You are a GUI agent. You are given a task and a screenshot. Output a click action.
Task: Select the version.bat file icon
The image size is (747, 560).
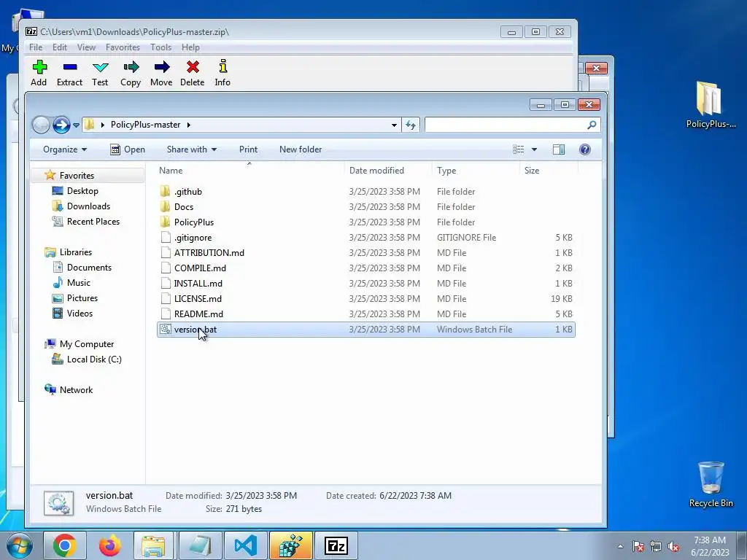coord(166,329)
